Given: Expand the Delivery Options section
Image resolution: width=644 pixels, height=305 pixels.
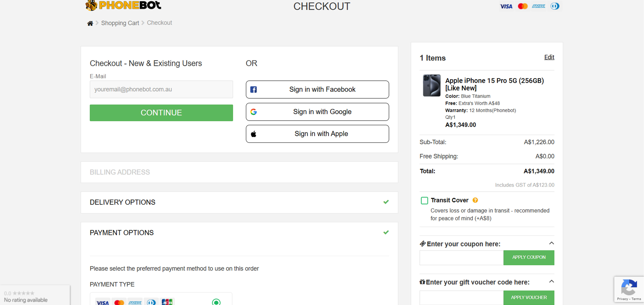Looking at the screenshot, I should click(239, 202).
